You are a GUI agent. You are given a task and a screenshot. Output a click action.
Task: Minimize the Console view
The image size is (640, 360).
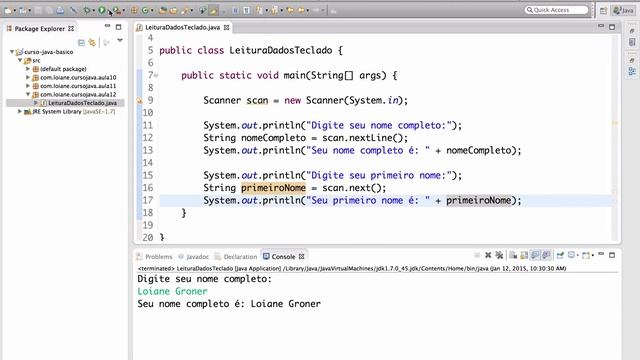(601, 254)
